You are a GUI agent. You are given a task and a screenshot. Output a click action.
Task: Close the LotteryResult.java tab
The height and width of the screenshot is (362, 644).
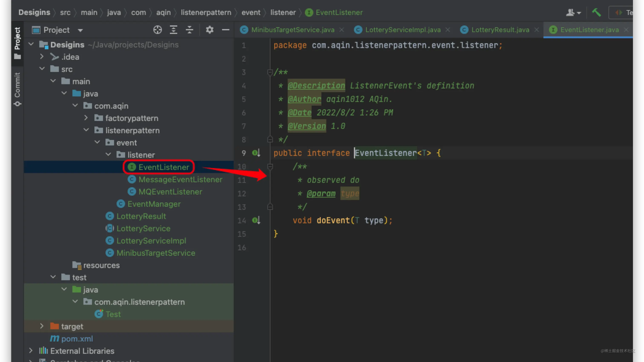[536, 30]
